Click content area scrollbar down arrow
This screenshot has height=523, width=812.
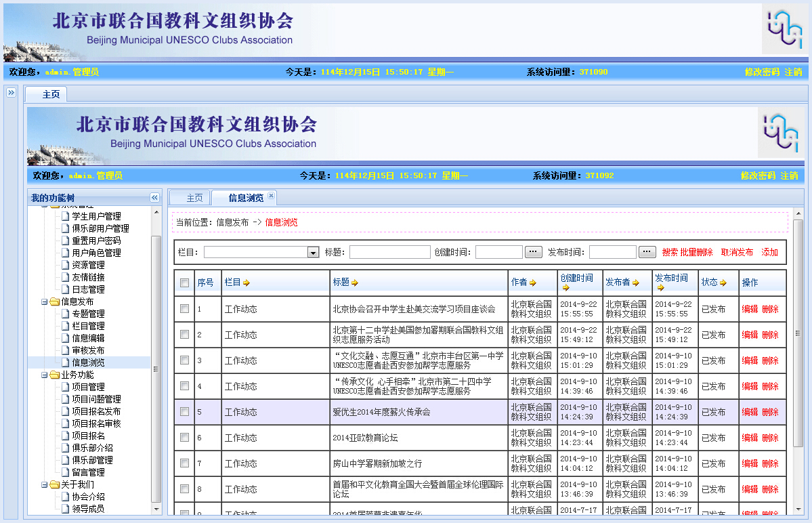(x=798, y=509)
